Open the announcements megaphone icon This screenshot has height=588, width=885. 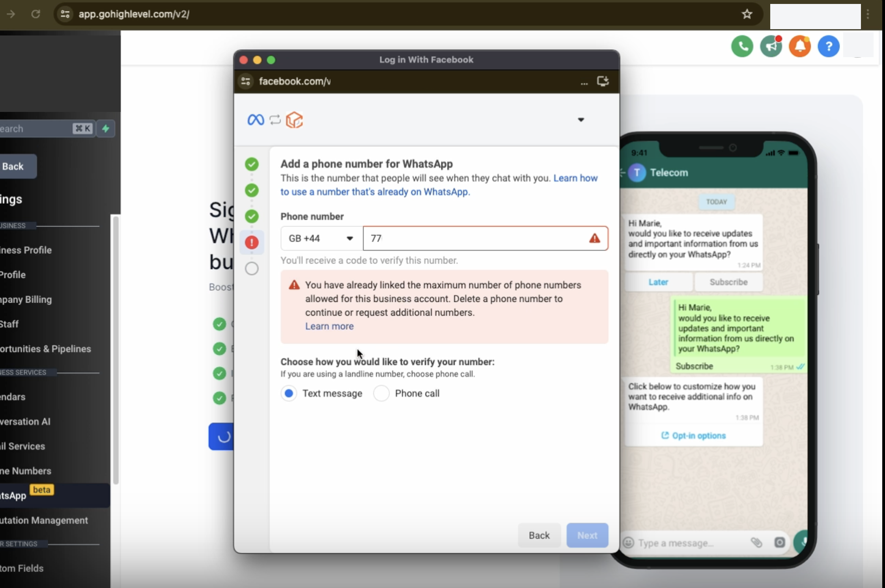pos(771,47)
